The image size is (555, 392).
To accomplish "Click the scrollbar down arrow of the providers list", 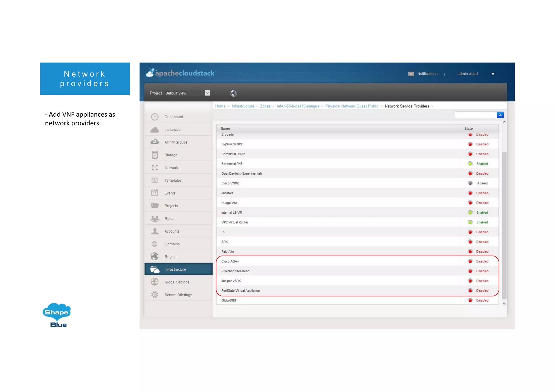I will 504,303.
